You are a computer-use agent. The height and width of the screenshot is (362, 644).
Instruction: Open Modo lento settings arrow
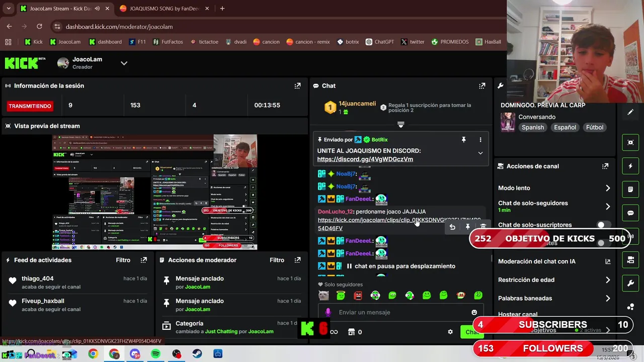(x=608, y=188)
